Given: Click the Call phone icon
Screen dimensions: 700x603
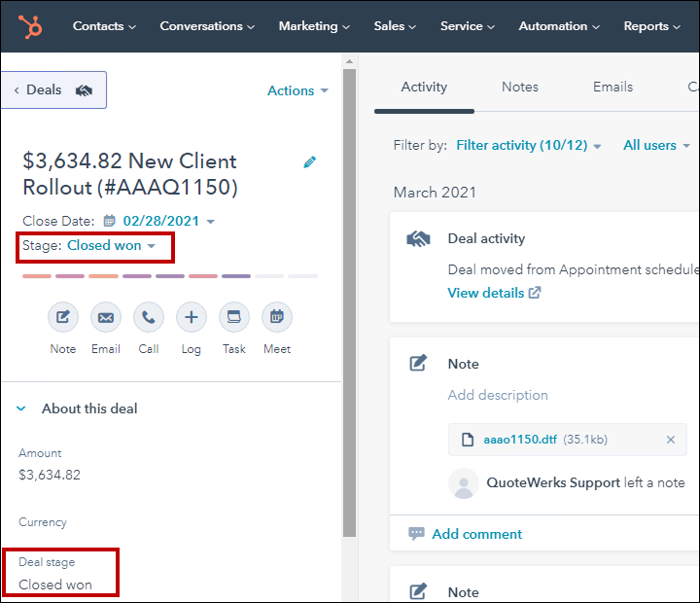Looking at the screenshot, I should pyautogui.click(x=149, y=317).
